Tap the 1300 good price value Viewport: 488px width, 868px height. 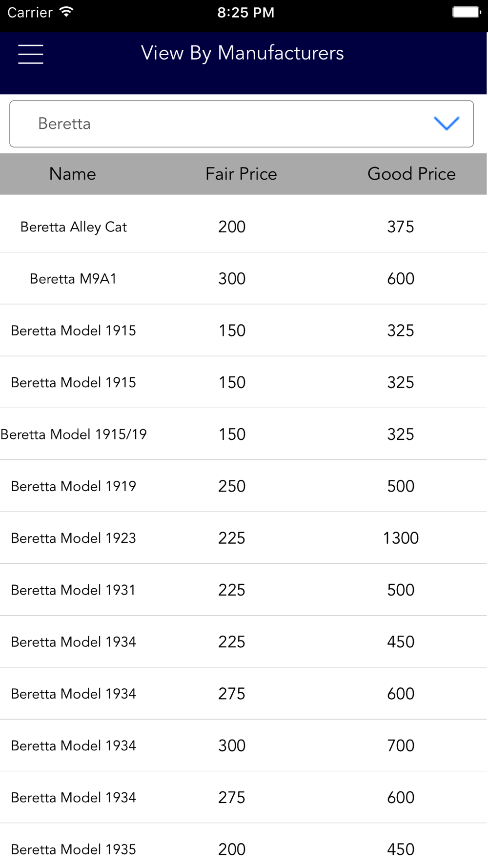click(401, 538)
